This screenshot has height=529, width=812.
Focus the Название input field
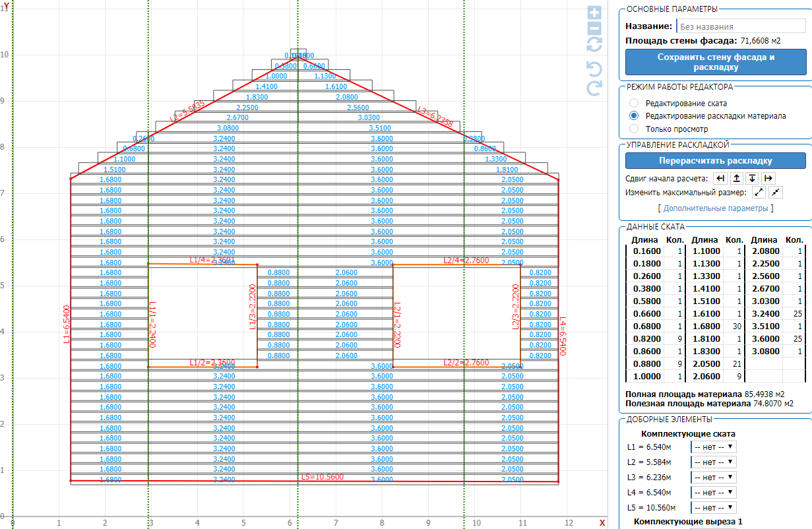(741, 26)
